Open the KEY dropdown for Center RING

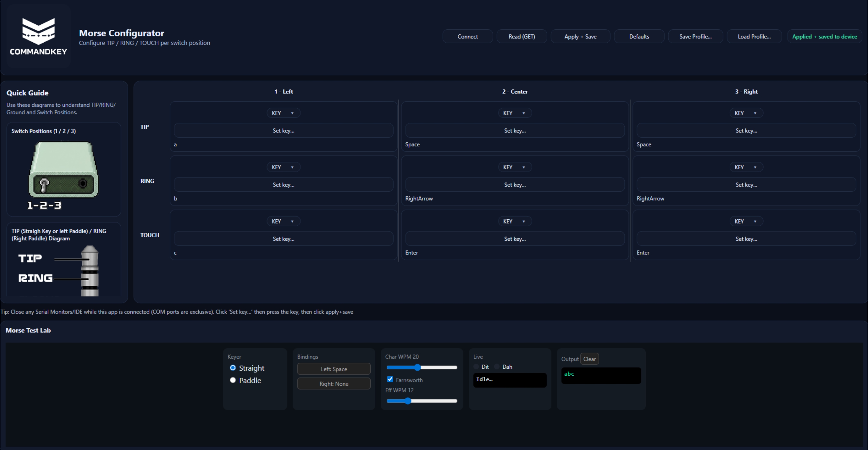514,167
